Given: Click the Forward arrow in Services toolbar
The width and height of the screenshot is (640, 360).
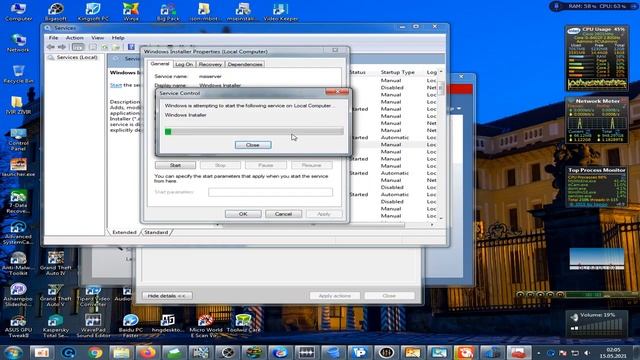Looking at the screenshot, I should coord(62,47).
